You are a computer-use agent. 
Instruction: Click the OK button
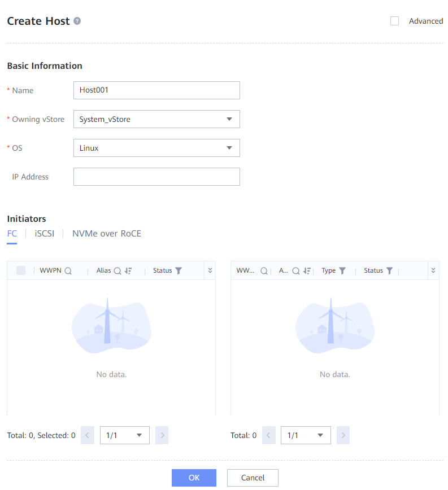(194, 478)
